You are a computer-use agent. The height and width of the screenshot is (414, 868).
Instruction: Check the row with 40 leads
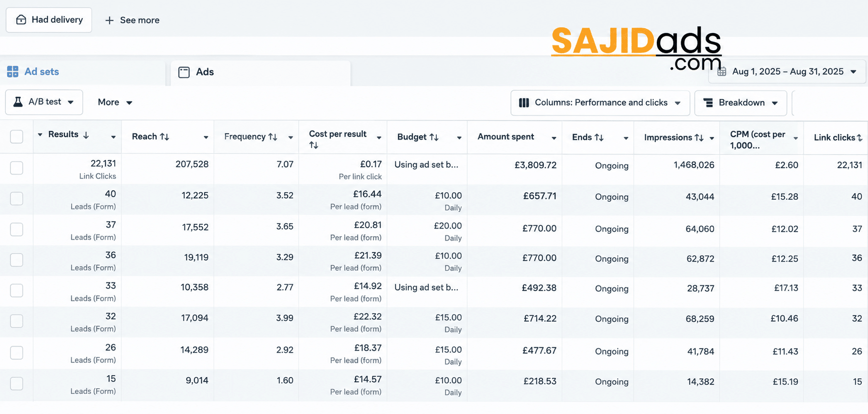pos(17,198)
